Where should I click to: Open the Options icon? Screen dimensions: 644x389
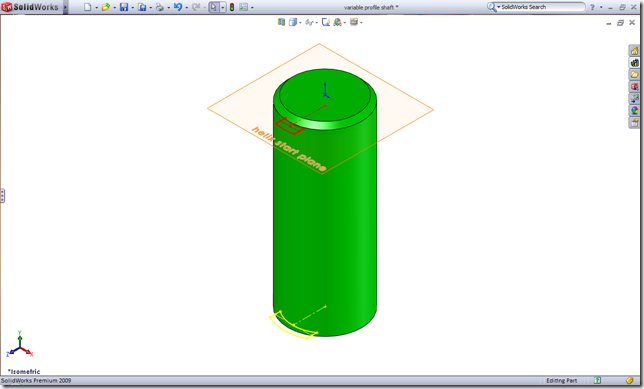[244, 7]
